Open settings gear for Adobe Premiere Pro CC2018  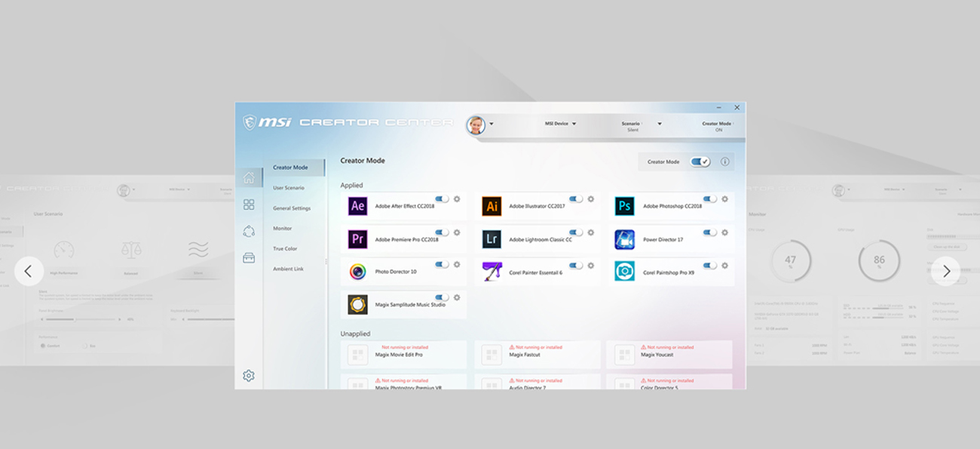pos(457,232)
